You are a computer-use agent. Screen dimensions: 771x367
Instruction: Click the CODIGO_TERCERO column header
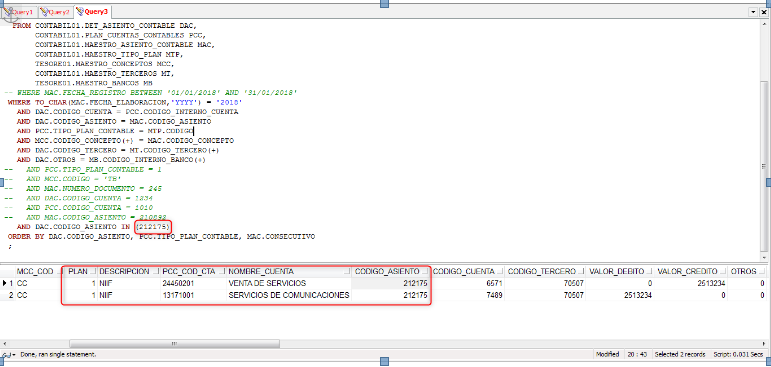coord(545,272)
